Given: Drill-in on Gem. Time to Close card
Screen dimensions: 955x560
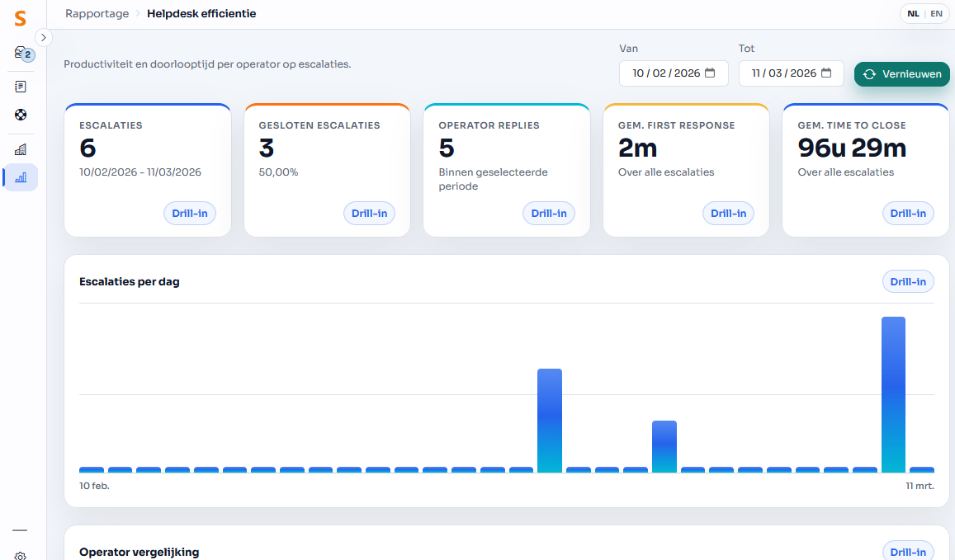Looking at the screenshot, I should 908,214.
